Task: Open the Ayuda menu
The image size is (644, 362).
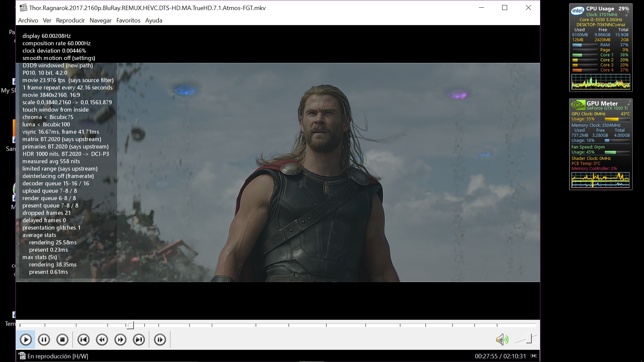Action: (x=154, y=20)
